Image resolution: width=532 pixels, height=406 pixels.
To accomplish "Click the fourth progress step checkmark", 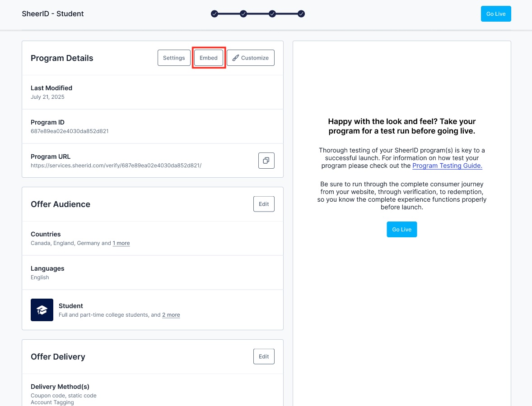I will [301, 14].
